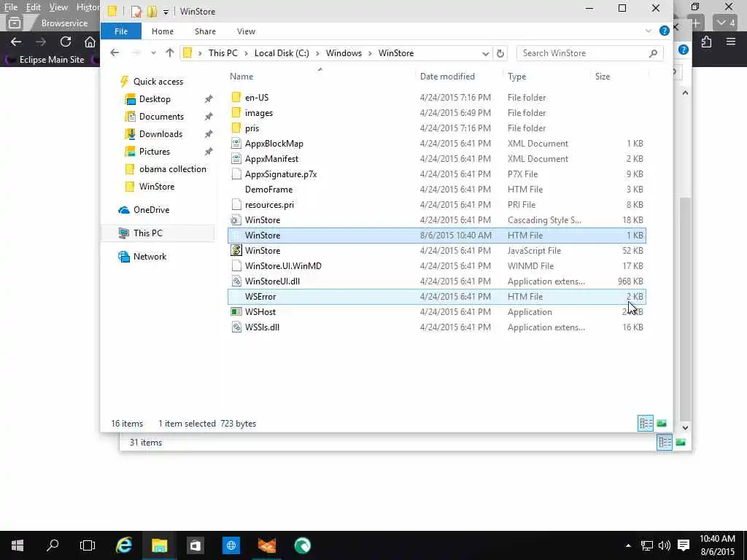The image size is (747, 560).
Task: Select the en-US folder icon
Action: point(236,98)
